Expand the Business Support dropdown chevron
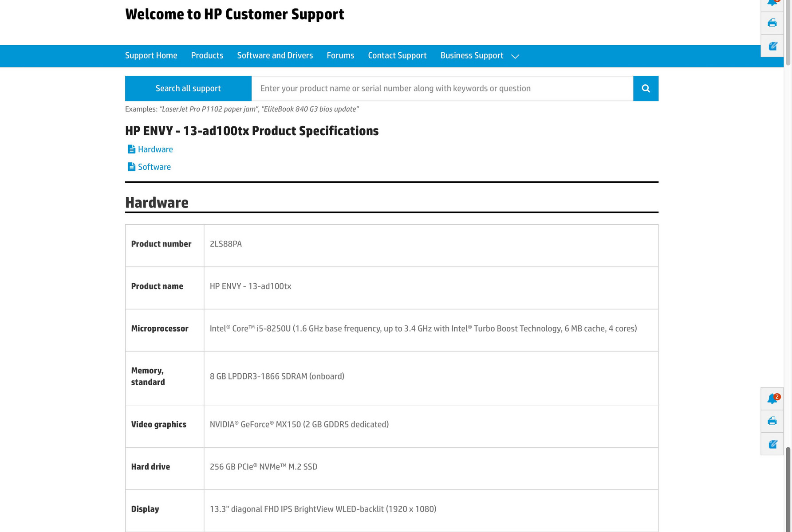 (x=515, y=56)
